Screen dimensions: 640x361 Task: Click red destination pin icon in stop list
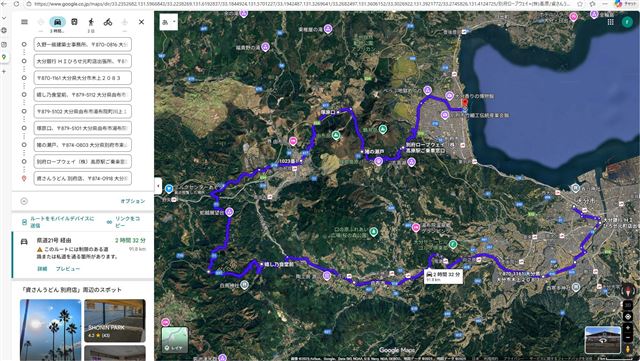[x=24, y=178]
